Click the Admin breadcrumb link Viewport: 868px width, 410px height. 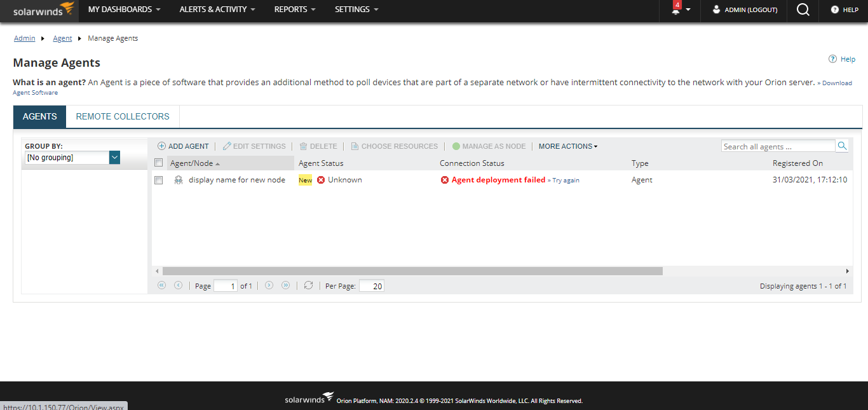(25, 38)
